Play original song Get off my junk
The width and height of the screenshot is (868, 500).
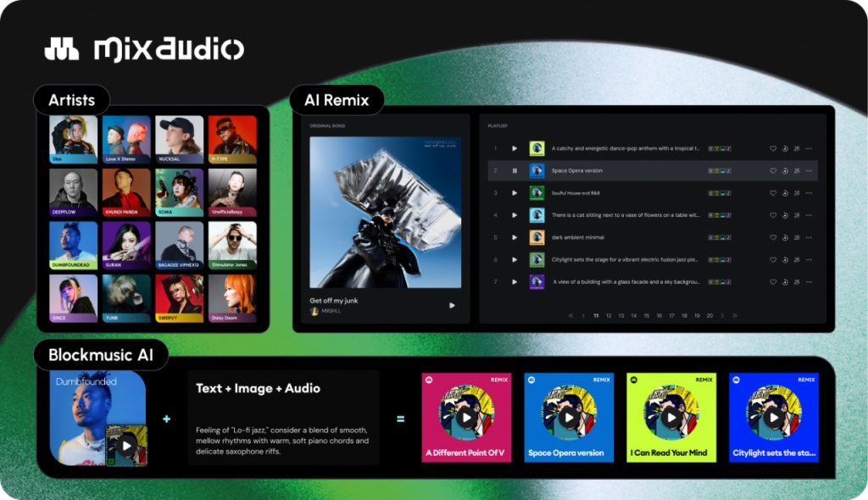click(x=453, y=305)
